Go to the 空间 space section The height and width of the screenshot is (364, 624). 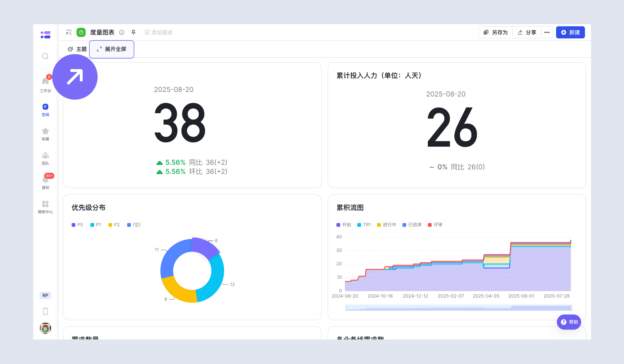45,110
